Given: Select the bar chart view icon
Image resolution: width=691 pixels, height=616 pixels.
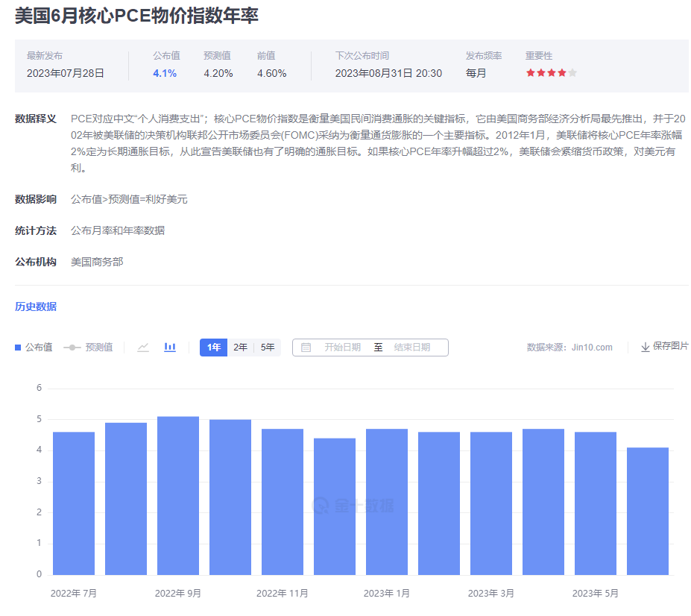Looking at the screenshot, I should [x=169, y=347].
